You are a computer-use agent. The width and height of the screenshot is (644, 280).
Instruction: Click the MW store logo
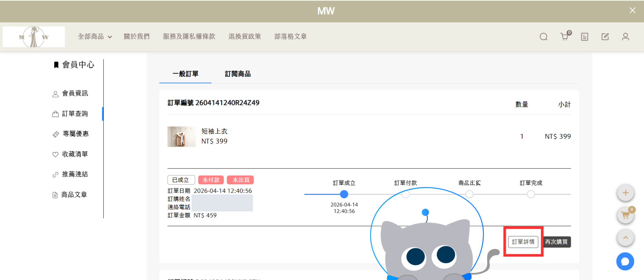coord(34,37)
